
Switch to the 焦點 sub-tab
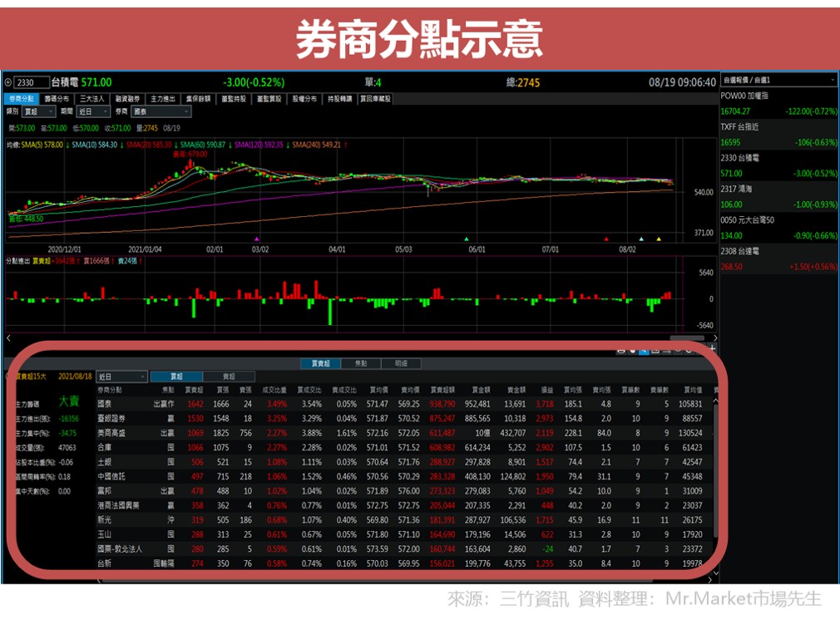click(x=361, y=363)
